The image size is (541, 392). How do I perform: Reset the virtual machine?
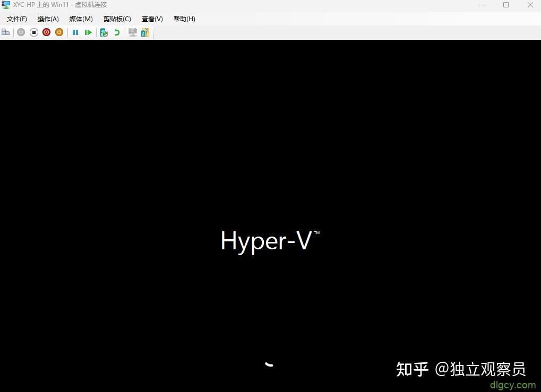tap(88, 32)
